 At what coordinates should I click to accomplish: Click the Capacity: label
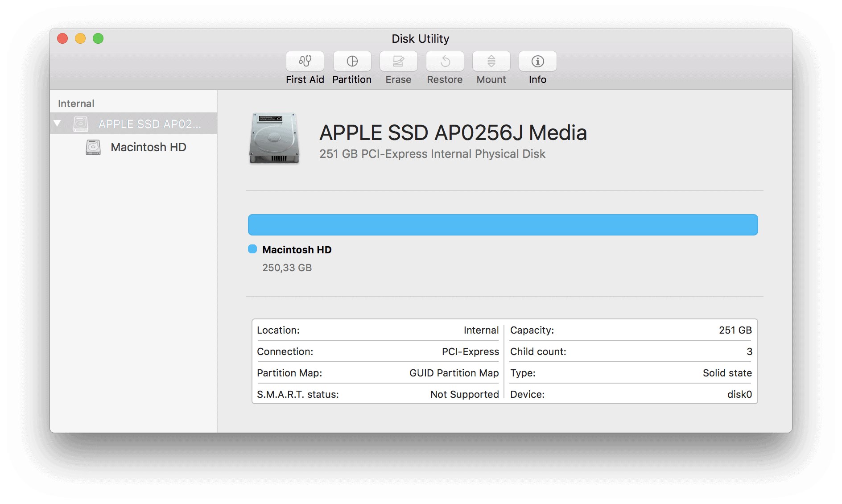point(532,330)
